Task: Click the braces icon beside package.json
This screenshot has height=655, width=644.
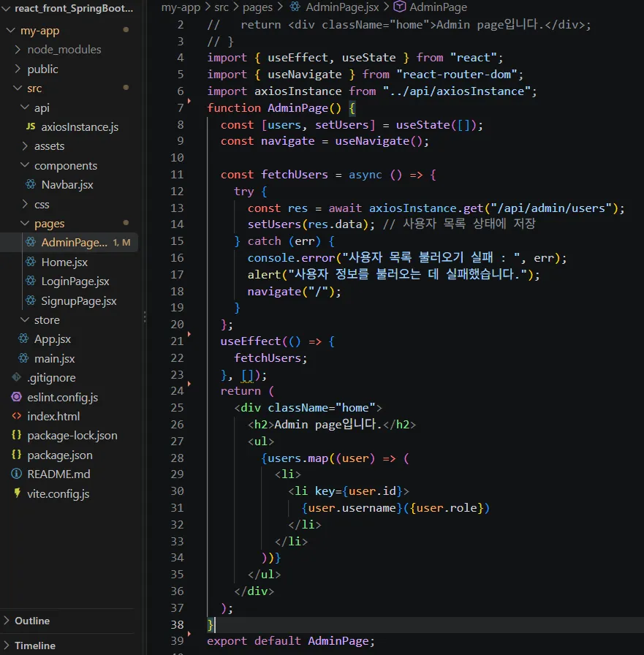Action: pyautogui.click(x=16, y=455)
